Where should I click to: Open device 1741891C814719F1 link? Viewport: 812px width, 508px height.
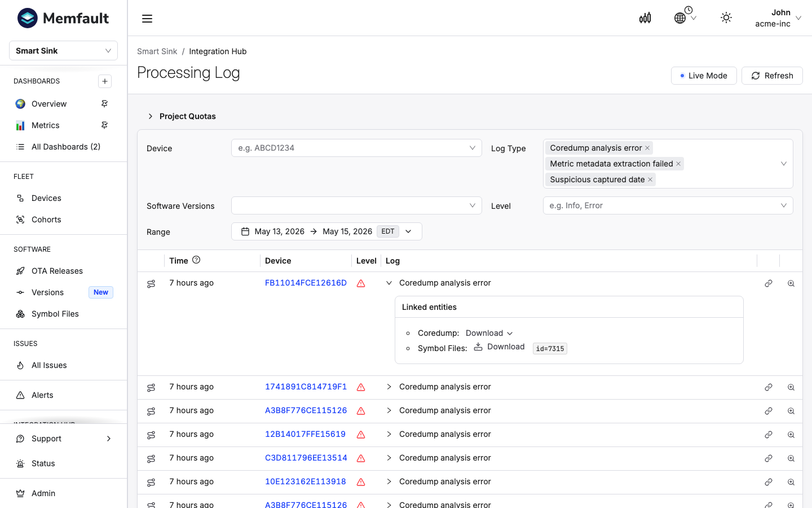(x=306, y=387)
